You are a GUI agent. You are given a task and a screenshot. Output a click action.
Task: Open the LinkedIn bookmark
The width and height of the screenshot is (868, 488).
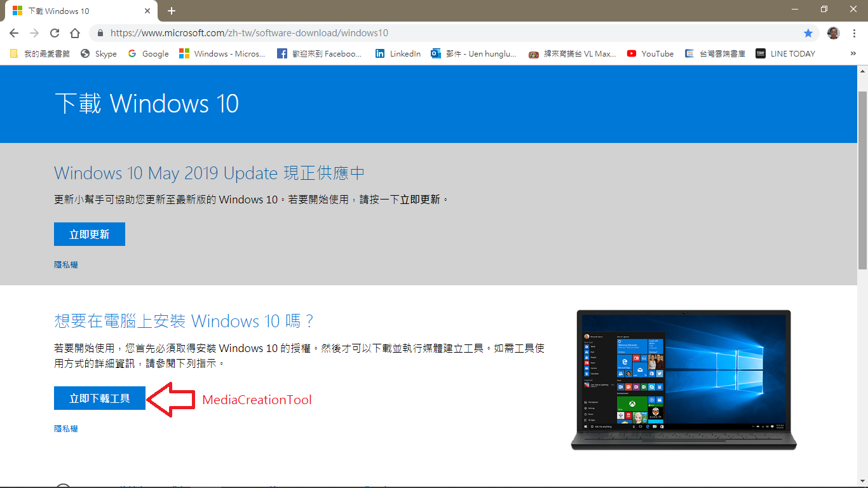click(x=398, y=53)
